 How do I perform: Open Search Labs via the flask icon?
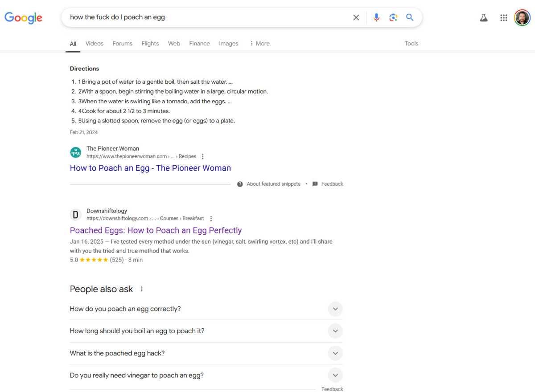484,17
